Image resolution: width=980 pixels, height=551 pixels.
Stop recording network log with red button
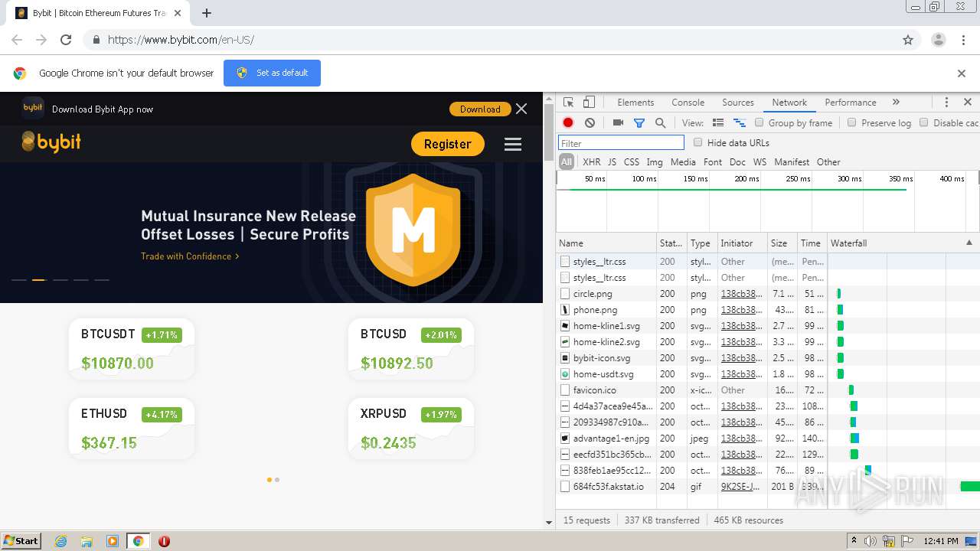pos(568,122)
